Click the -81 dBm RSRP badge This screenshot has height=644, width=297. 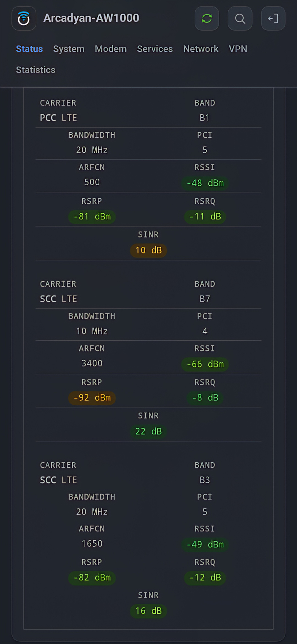point(92,217)
